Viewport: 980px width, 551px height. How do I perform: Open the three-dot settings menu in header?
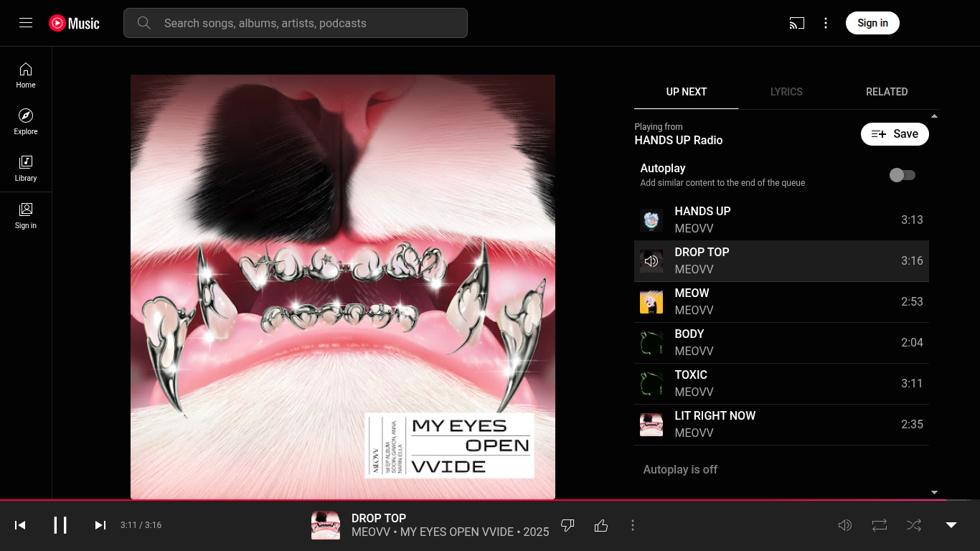point(826,23)
